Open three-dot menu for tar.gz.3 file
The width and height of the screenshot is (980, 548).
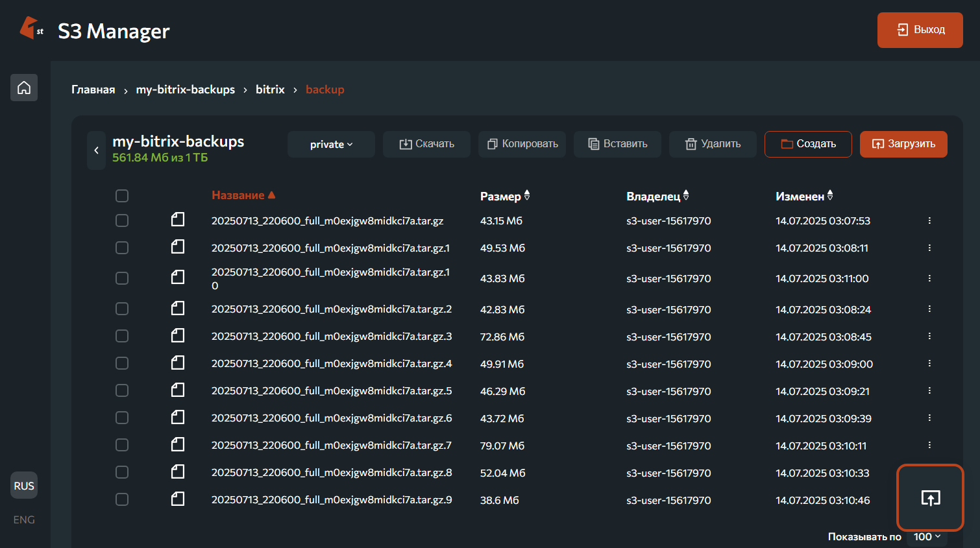[x=929, y=336]
